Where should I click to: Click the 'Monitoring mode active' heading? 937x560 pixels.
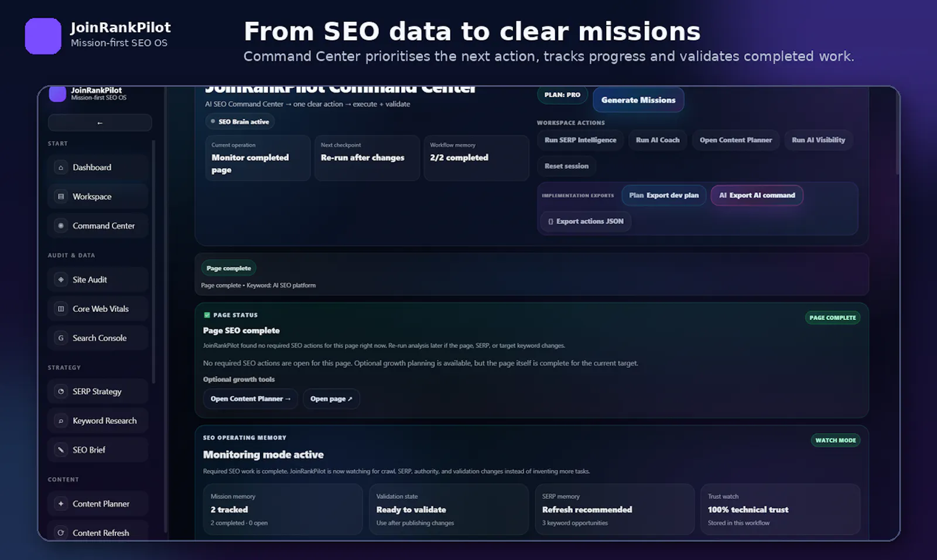263,455
